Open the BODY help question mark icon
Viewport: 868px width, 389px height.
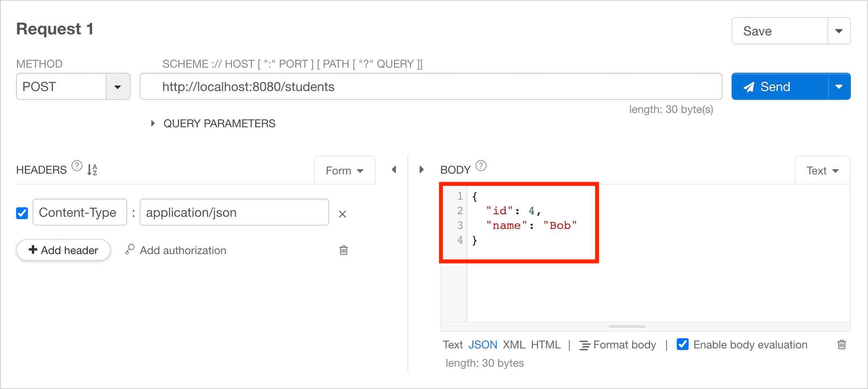481,166
